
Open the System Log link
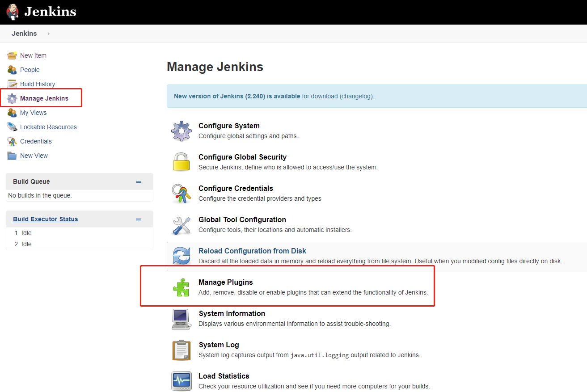(219, 345)
